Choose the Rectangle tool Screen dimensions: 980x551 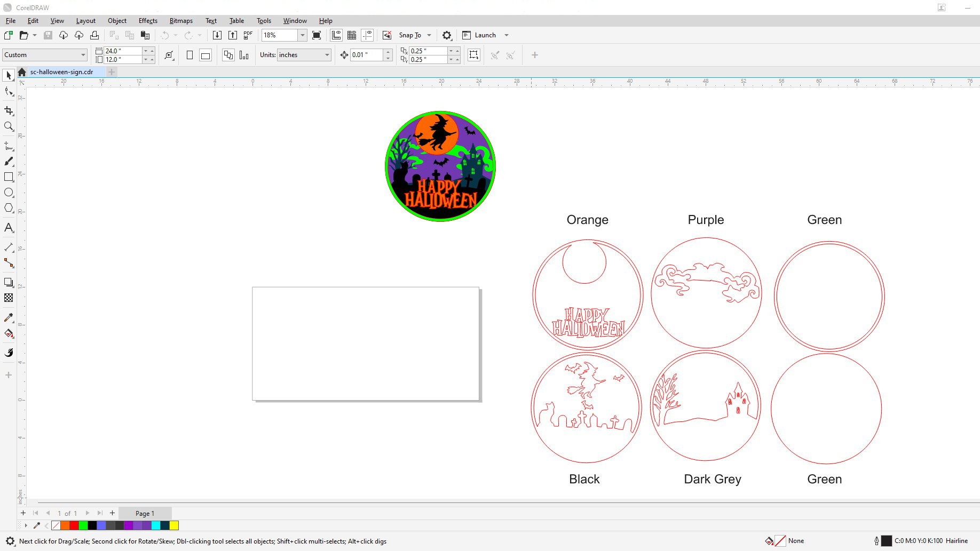(9, 177)
